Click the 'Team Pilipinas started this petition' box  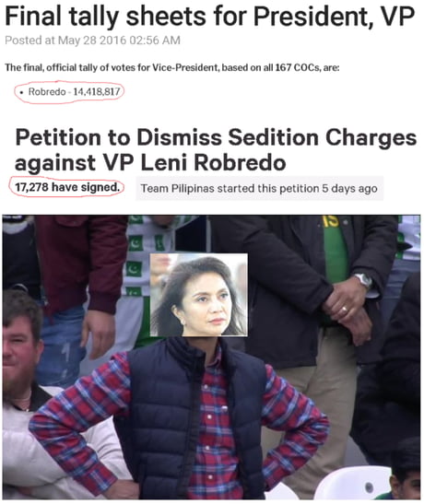259,188
